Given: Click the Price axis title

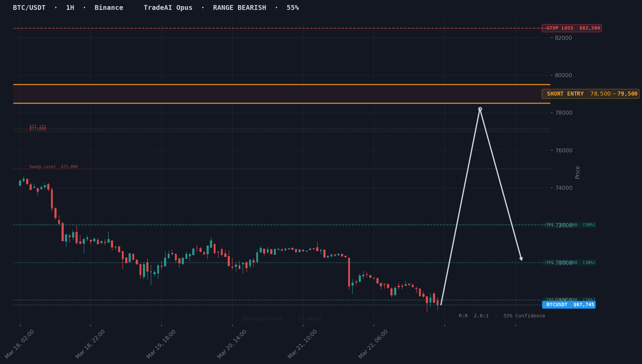Looking at the screenshot, I should tap(577, 172).
